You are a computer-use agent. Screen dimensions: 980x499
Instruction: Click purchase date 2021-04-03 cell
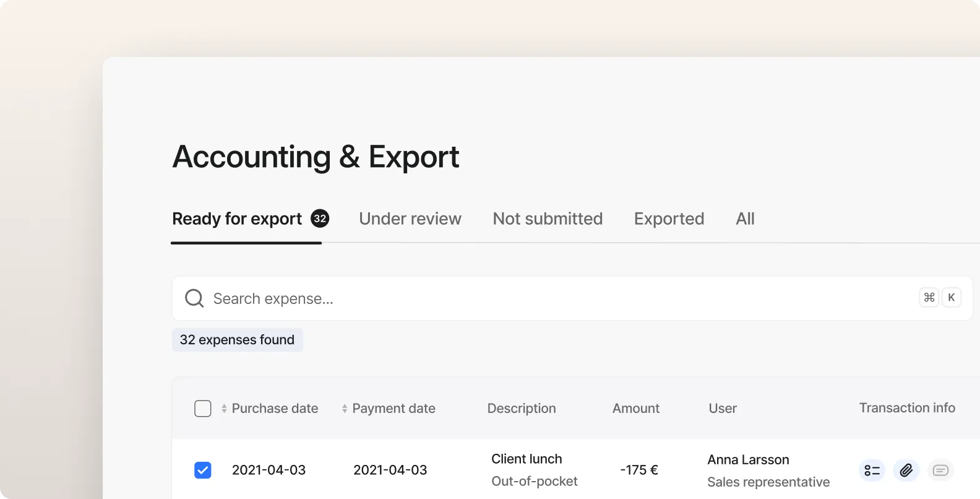[x=269, y=470]
